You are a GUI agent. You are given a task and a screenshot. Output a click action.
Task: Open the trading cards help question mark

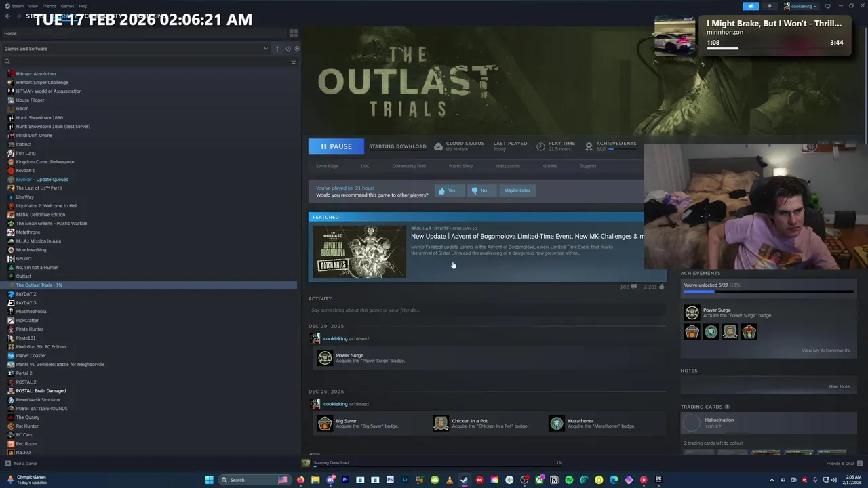tap(728, 407)
